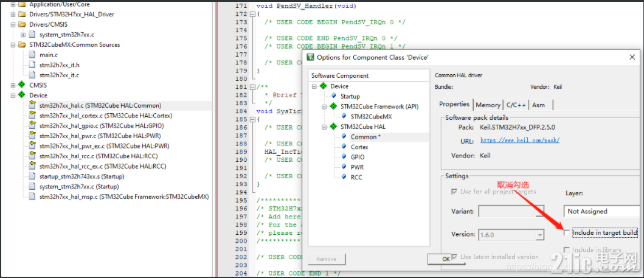Click the green diamond icon beside CMSIS
Image resolution: width=644 pixels, height=278 pixels.
pos(22,85)
